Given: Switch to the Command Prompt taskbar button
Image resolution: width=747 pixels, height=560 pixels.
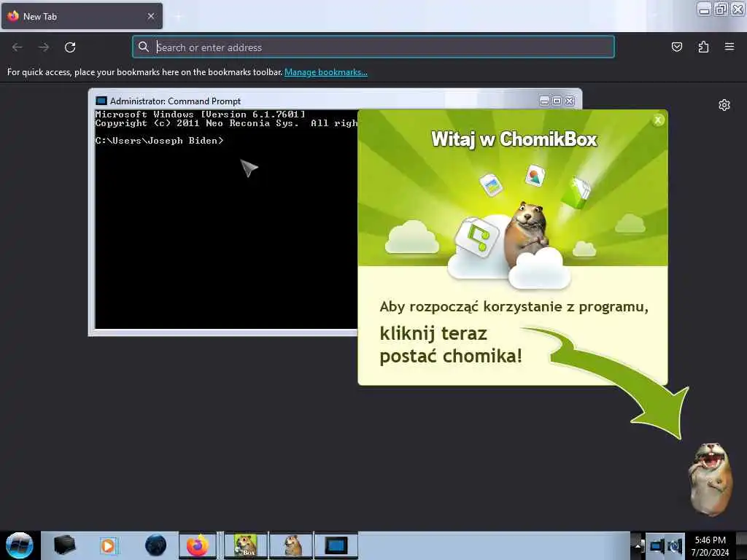Looking at the screenshot, I should 336,545.
